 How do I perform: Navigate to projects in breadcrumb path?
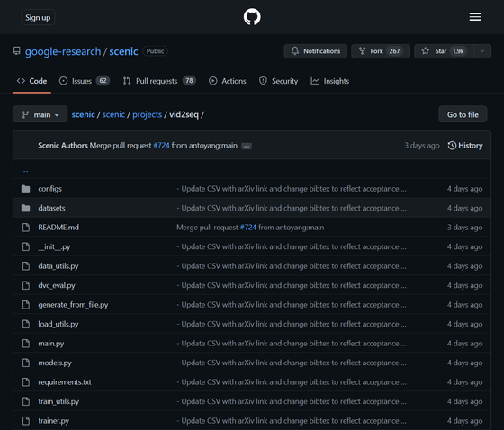(148, 114)
